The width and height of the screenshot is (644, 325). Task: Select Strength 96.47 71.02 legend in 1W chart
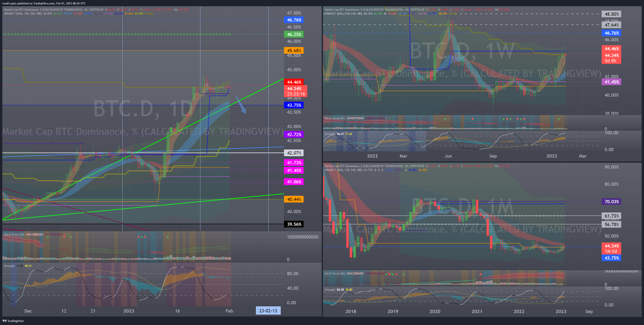(x=338, y=134)
